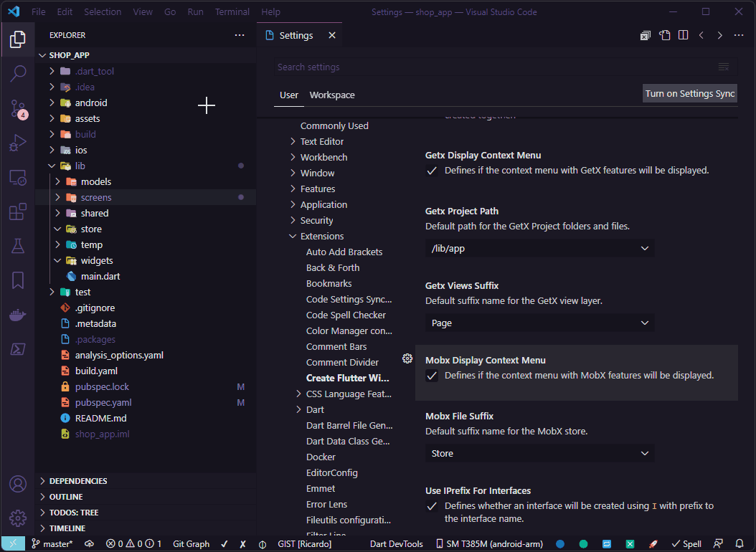Click Git Graph in status bar
The image size is (756, 552).
click(192, 544)
